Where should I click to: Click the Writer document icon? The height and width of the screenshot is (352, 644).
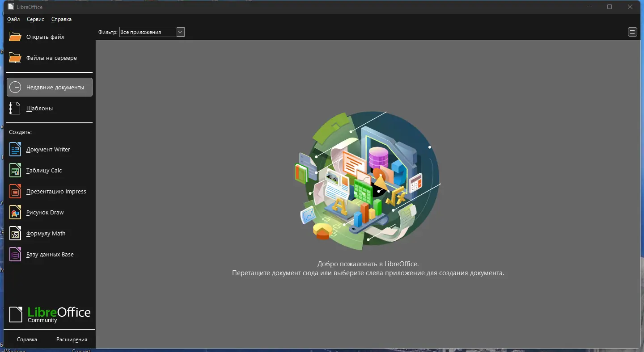(x=15, y=150)
